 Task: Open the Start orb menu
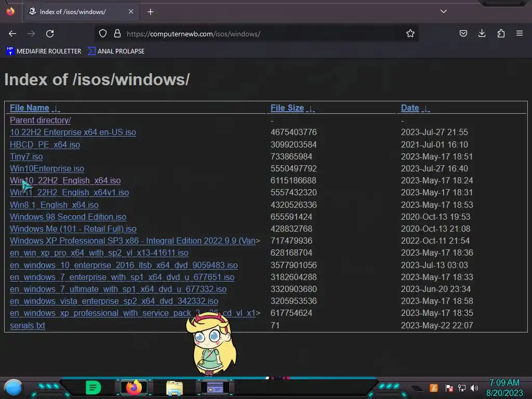(x=14, y=388)
